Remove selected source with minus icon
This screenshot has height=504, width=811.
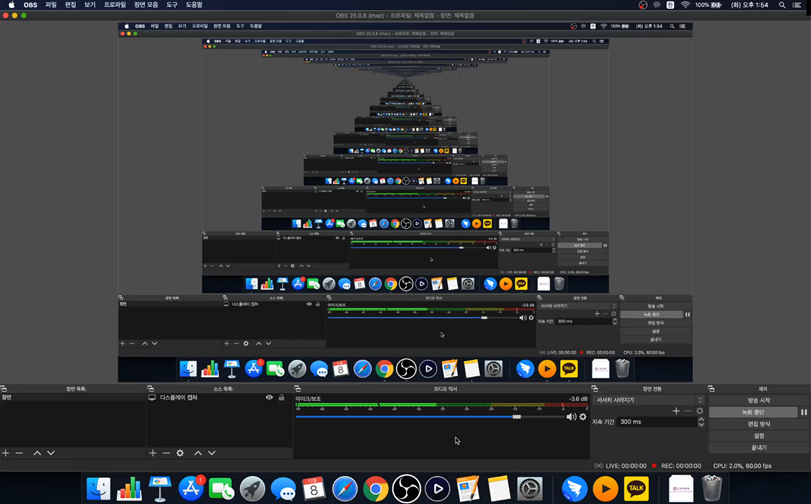click(x=166, y=453)
